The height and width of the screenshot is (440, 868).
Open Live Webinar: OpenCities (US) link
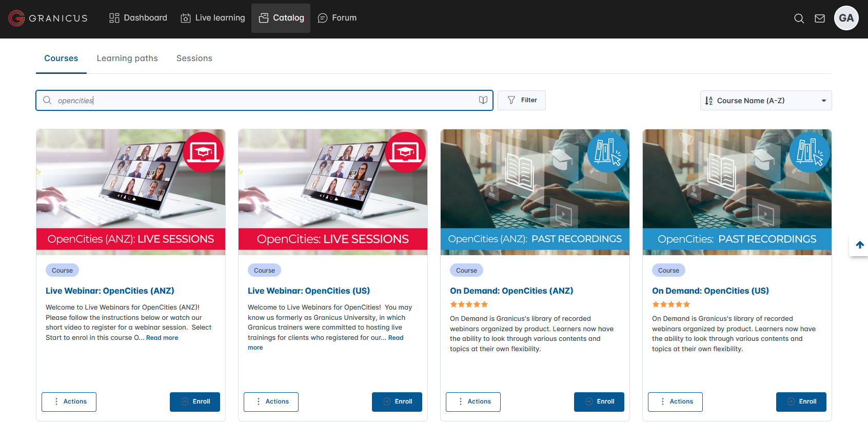(x=309, y=291)
